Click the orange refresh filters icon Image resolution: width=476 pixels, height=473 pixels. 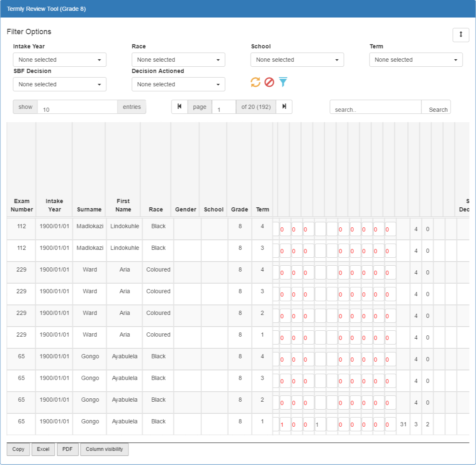pos(255,82)
